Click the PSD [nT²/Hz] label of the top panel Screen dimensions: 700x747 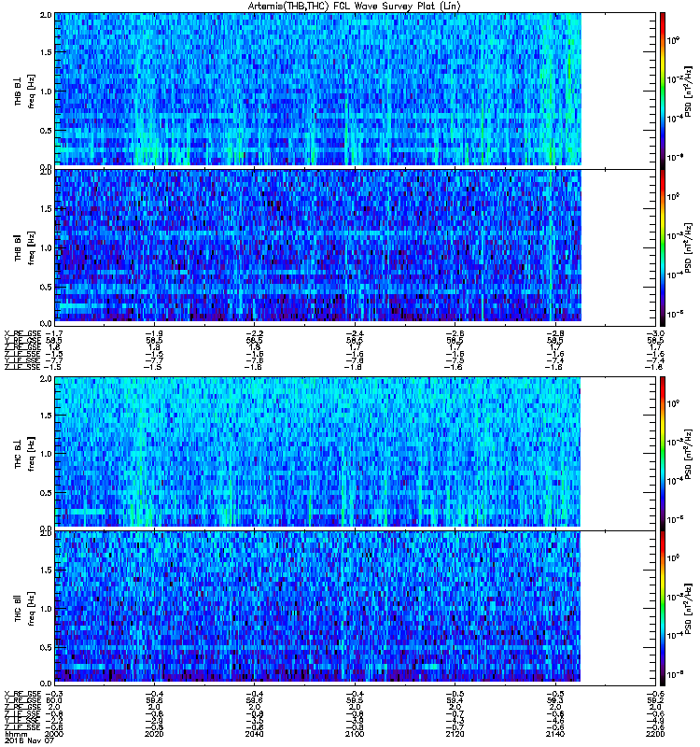(689, 92)
